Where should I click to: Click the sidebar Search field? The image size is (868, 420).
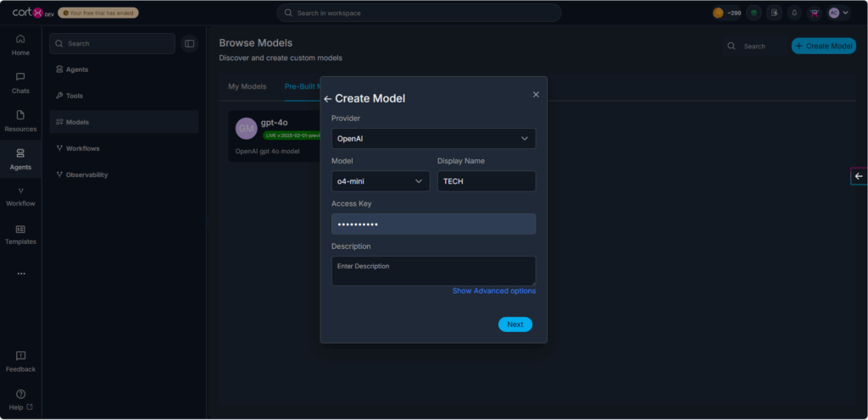tap(113, 44)
